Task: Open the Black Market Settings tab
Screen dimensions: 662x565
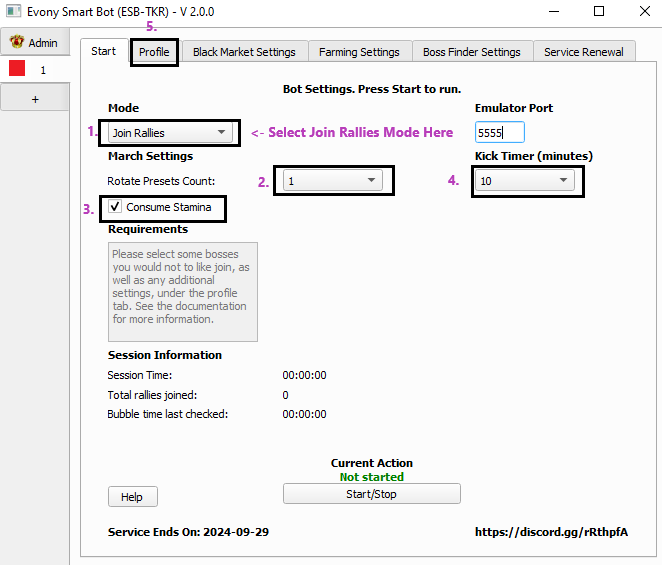Action: point(244,52)
